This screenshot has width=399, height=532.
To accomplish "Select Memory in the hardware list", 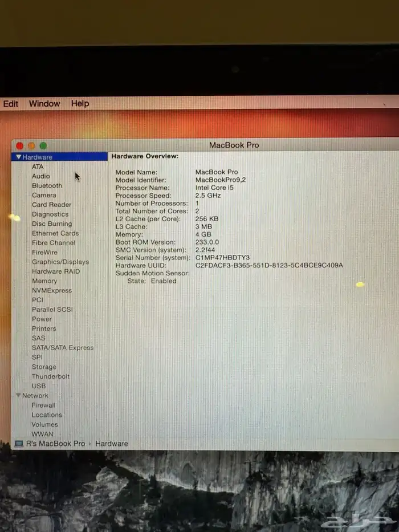I will tap(44, 281).
